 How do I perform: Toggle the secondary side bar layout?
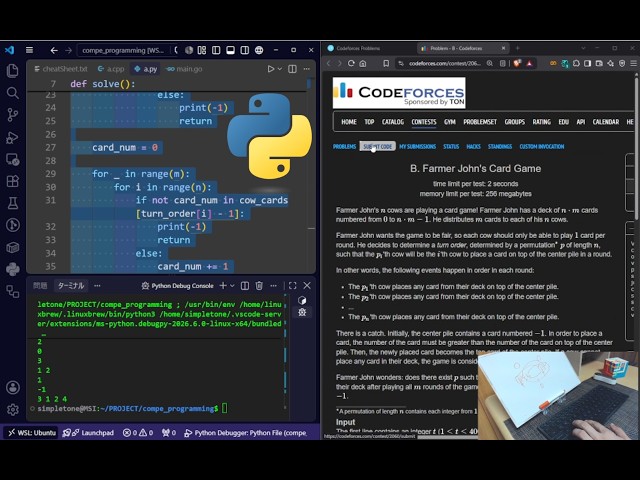(245, 50)
